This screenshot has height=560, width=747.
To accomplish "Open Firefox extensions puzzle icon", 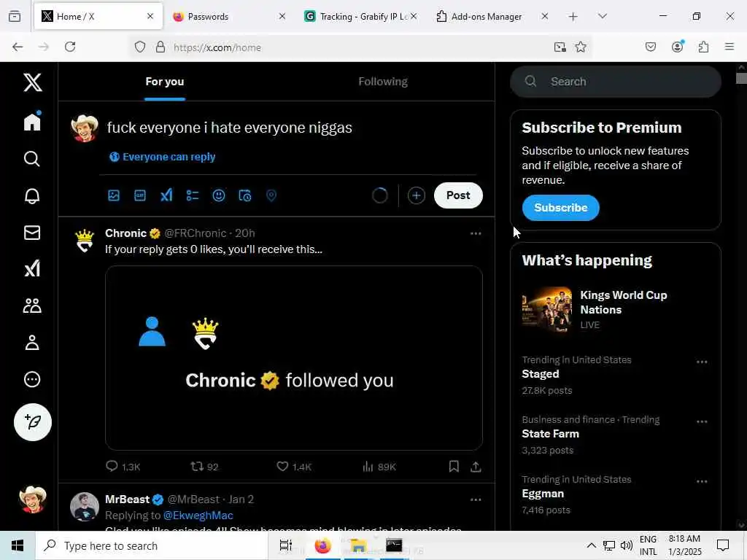I will click(x=703, y=47).
